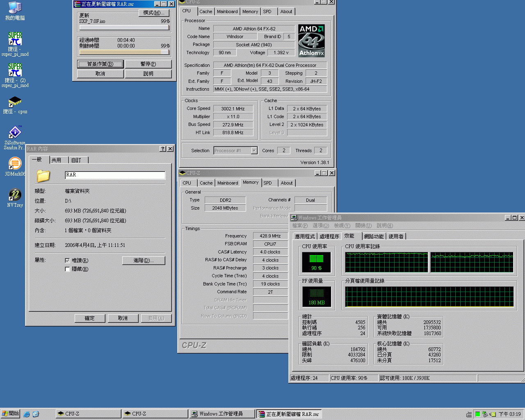Click the RAR folder name field
The width and height of the screenshot is (525, 420).
pos(115,175)
